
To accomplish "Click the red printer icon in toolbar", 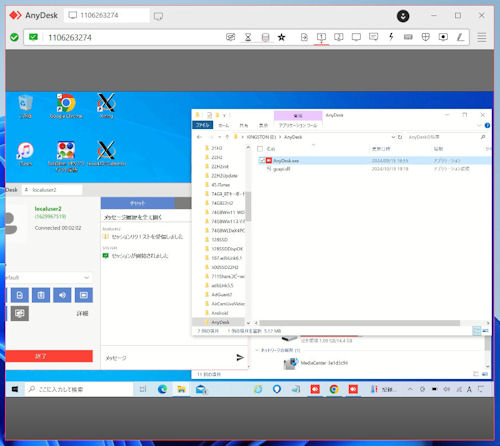I will click(265, 37).
